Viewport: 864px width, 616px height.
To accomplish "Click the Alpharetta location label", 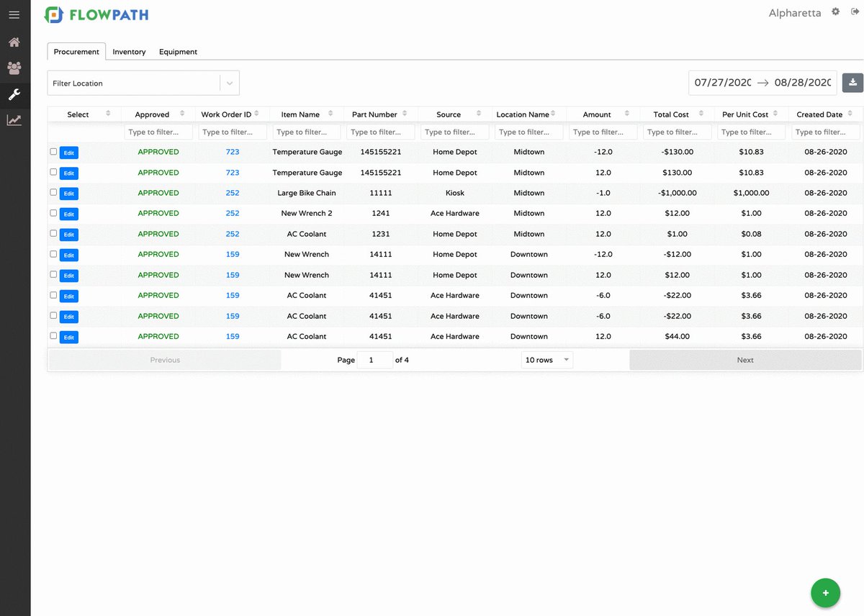I will [795, 13].
